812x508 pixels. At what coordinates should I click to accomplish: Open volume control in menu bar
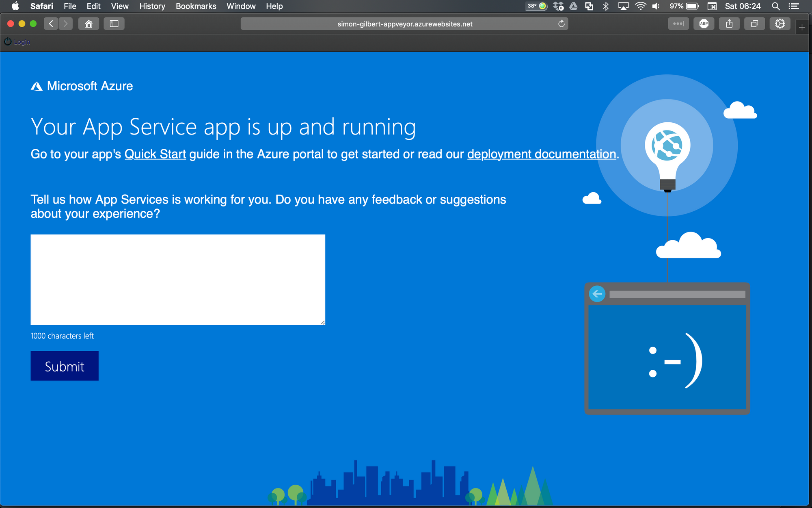(656, 6)
